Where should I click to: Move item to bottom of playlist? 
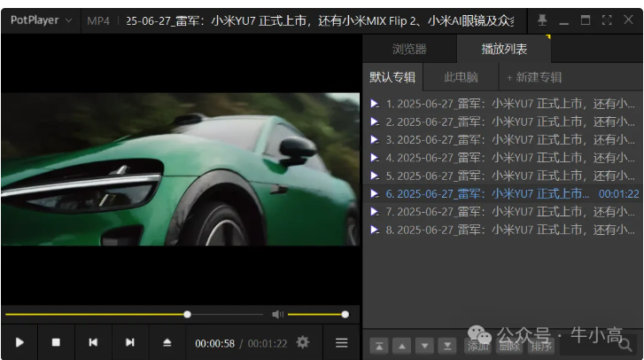pyautogui.click(x=447, y=346)
